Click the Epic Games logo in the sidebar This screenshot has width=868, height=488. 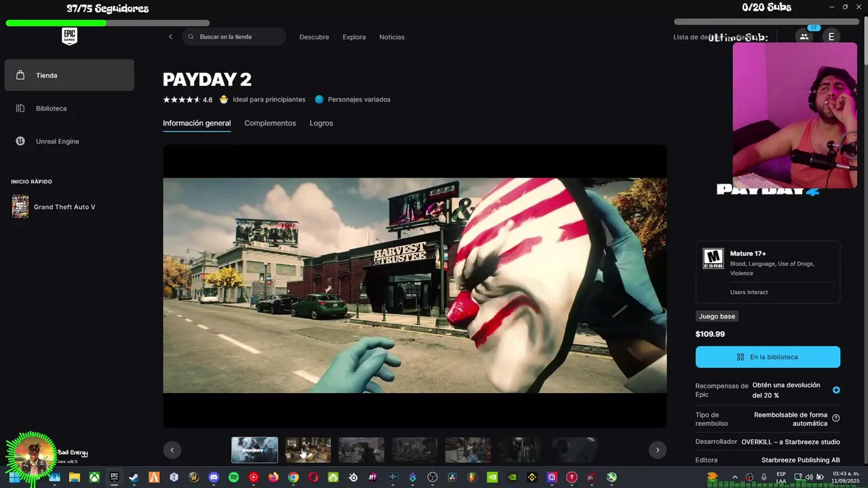(x=69, y=37)
